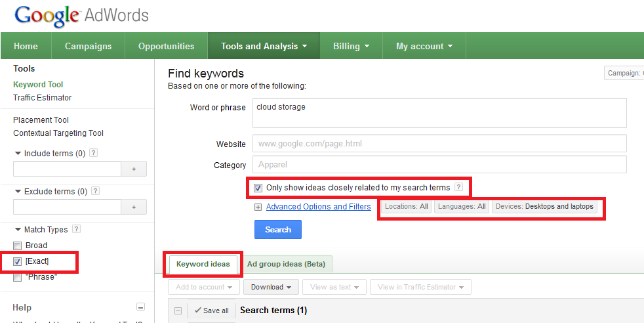The height and width of the screenshot is (323, 644).
Task: Click the Google AdWords logo
Action: click(x=81, y=15)
